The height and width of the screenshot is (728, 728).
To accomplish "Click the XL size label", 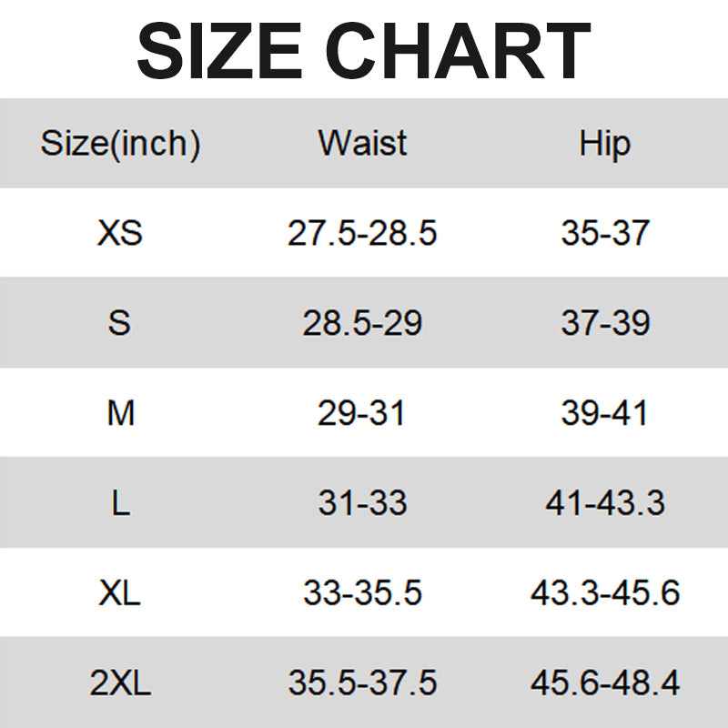I will point(120,593).
